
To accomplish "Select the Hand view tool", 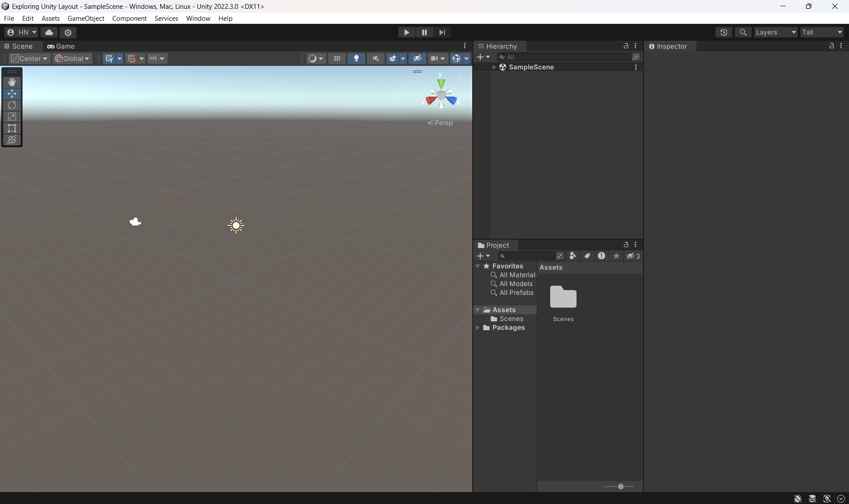I will 12,82.
